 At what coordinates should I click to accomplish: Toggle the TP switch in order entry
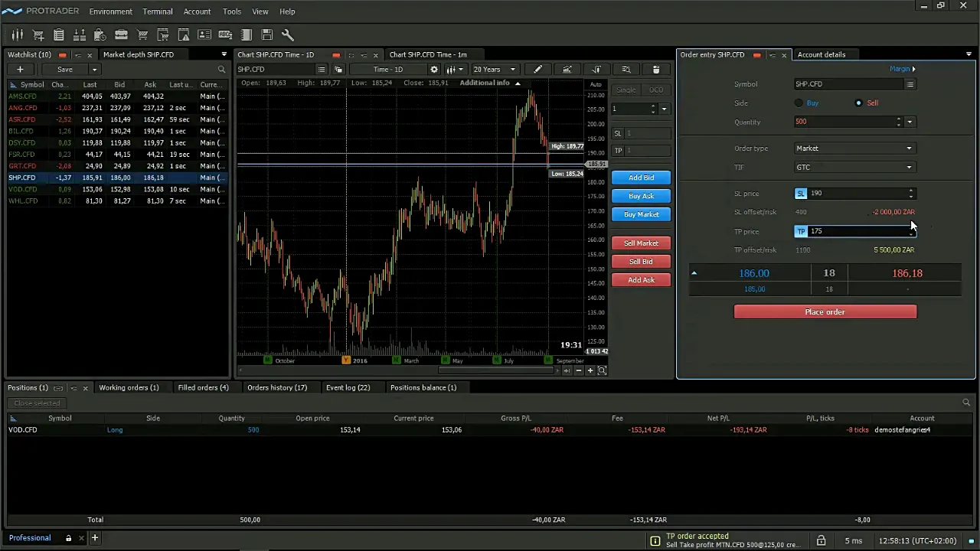801,231
